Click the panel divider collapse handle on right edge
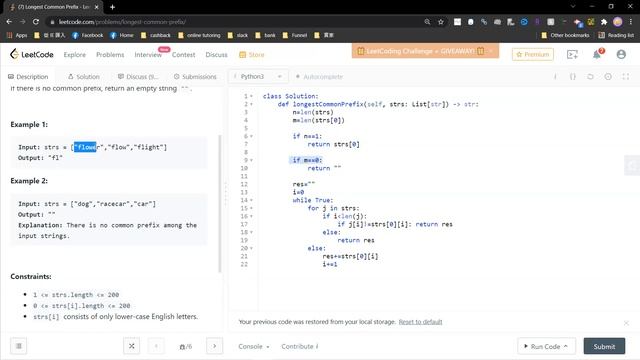 click(632, 165)
